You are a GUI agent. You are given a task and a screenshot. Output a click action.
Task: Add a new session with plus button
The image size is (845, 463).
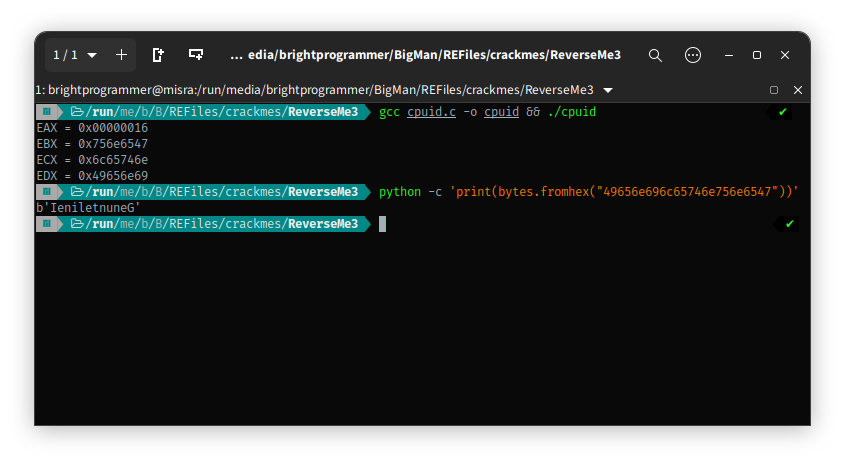point(121,55)
